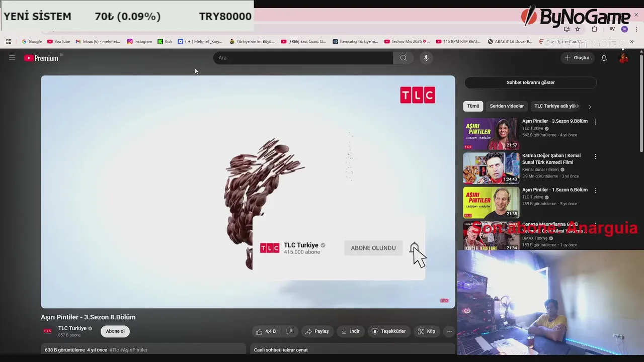Click the Paylaş share button
Viewport: 644px width, 362px height.
[317, 331]
